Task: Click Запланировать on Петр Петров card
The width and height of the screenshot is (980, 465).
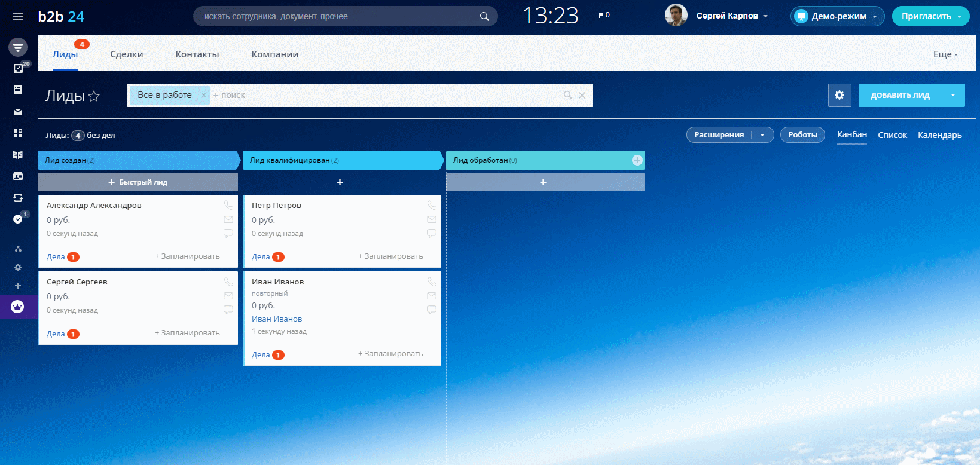Action: point(390,256)
